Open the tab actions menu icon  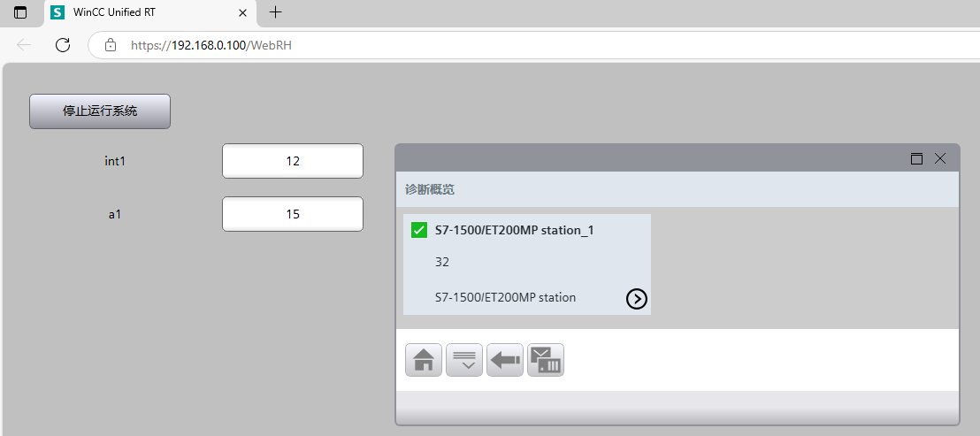pos(20,12)
